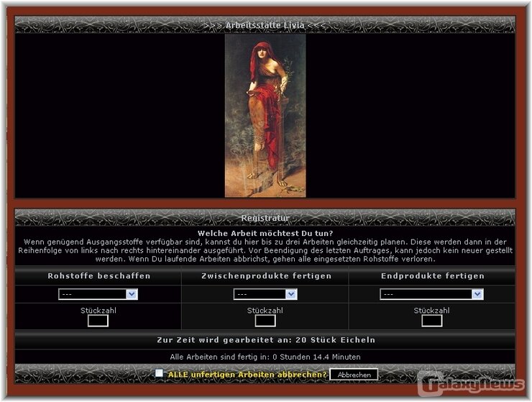Click the yellow 'ALLE unfertigen Arbeiten abbrechen?' label
This screenshot has height=402, width=532.
click(x=247, y=375)
